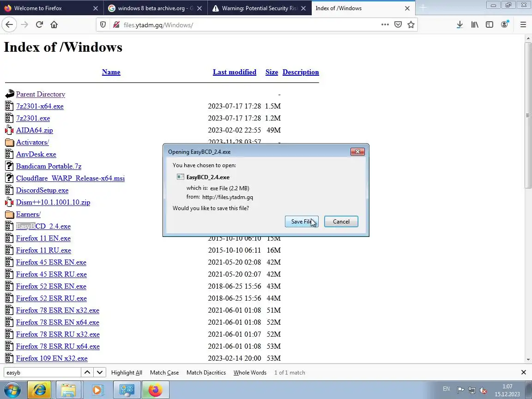Jump to next find match arrow
Image resolution: width=532 pixels, height=399 pixels.
100,372
